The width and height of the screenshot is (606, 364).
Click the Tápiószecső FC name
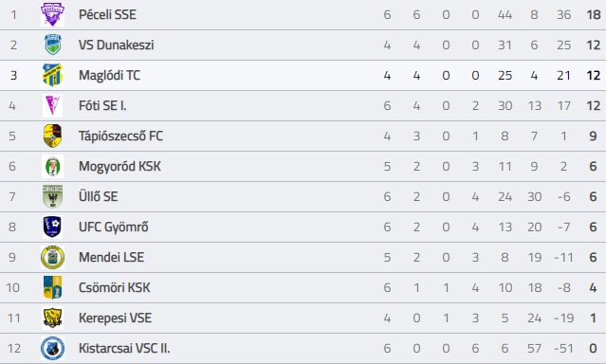pos(120,136)
